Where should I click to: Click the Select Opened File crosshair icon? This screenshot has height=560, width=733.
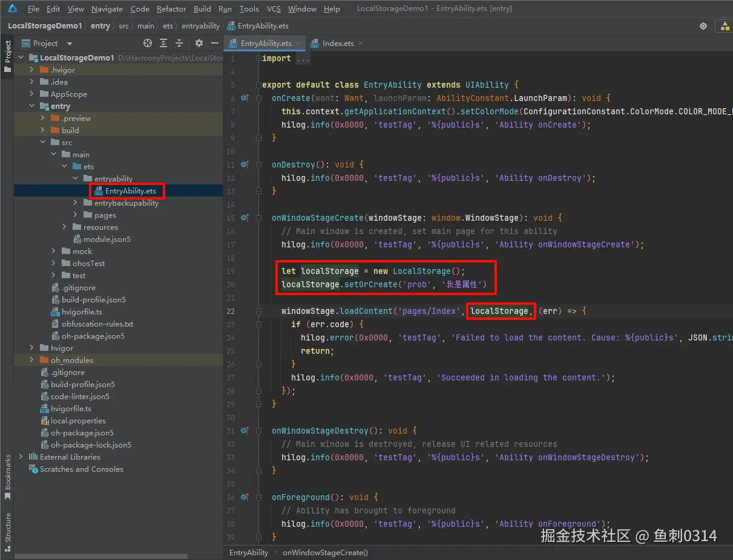click(x=148, y=43)
